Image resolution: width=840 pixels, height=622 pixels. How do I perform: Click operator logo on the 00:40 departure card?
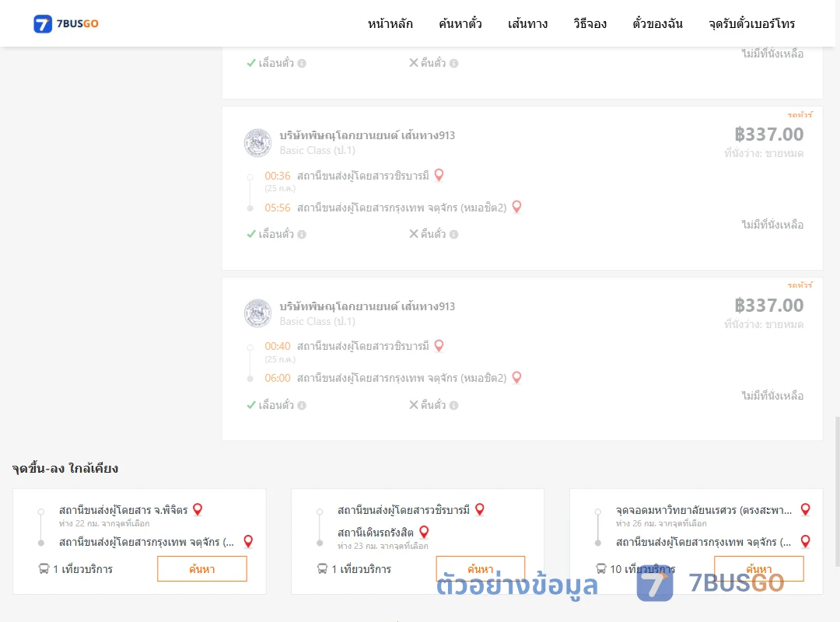coord(257,313)
